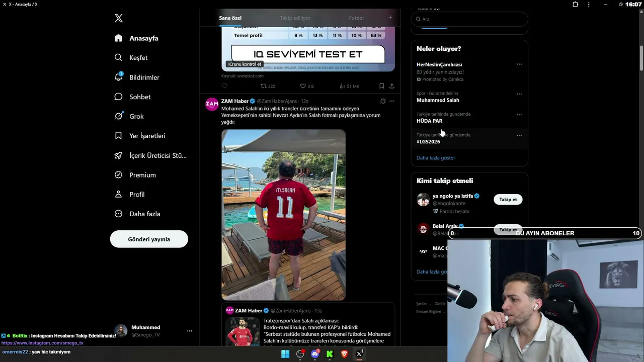Bookmark the IQ test ad post

[x=382, y=86]
